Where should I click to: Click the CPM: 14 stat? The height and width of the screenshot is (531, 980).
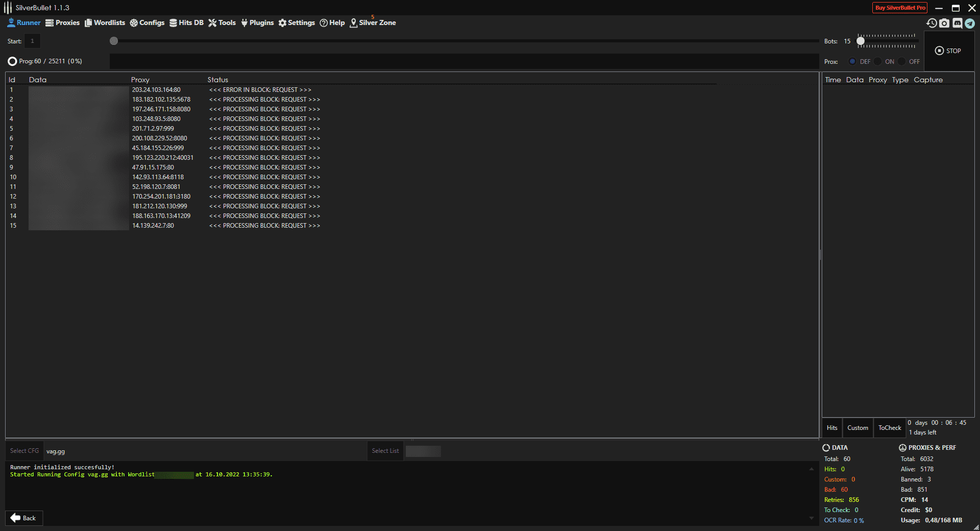pos(914,500)
